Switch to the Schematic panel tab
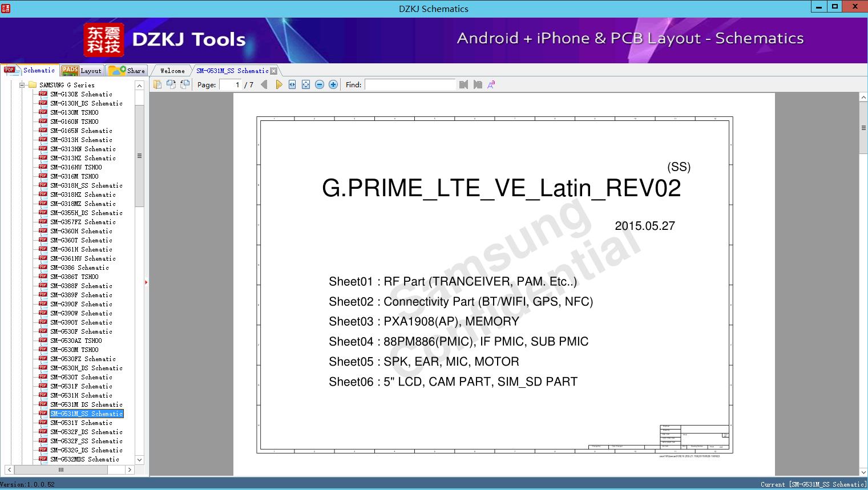The width and height of the screenshot is (868, 490). [x=30, y=70]
